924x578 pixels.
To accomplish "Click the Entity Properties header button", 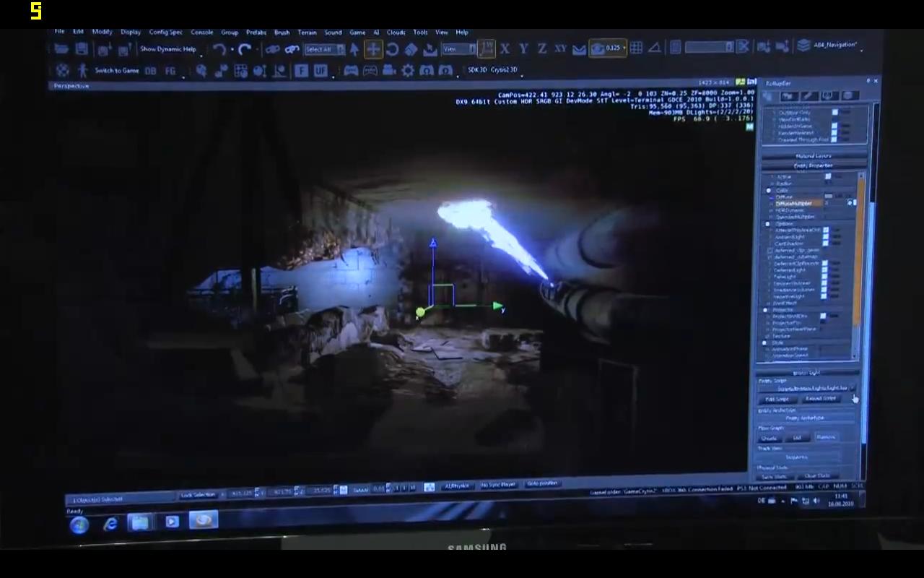I will pos(813,165).
